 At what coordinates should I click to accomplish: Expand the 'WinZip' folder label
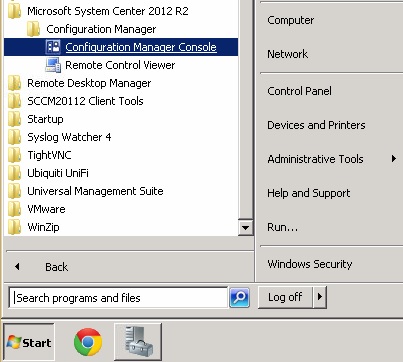point(43,227)
